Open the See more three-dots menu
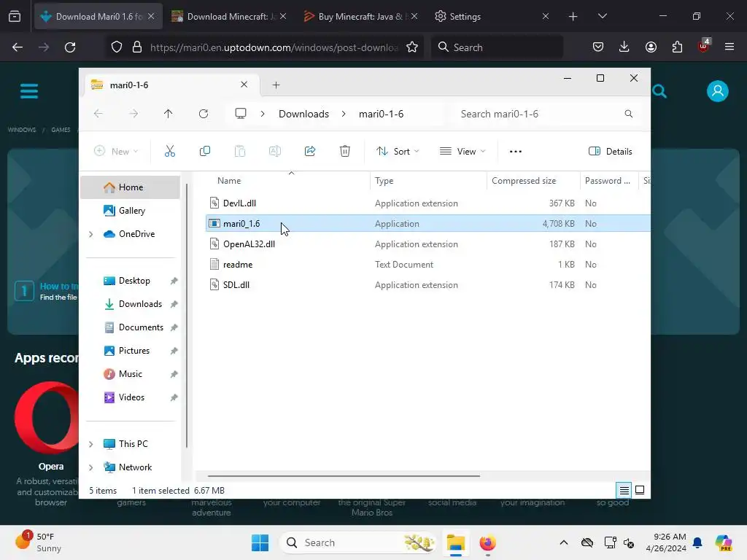747x560 pixels. click(516, 152)
